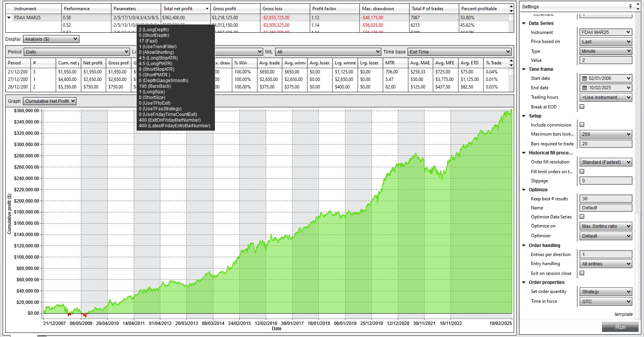Click the pin icon in Settings header
Screen dimensions: 644x337
tap(630, 6)
